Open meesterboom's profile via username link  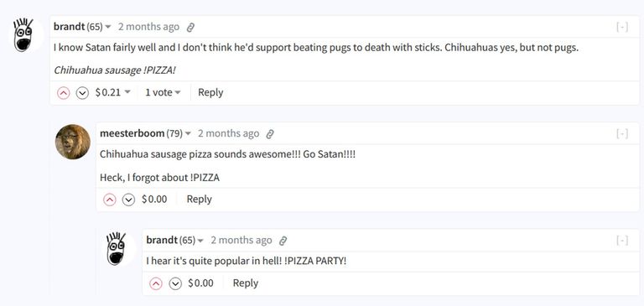click(132, 133)
